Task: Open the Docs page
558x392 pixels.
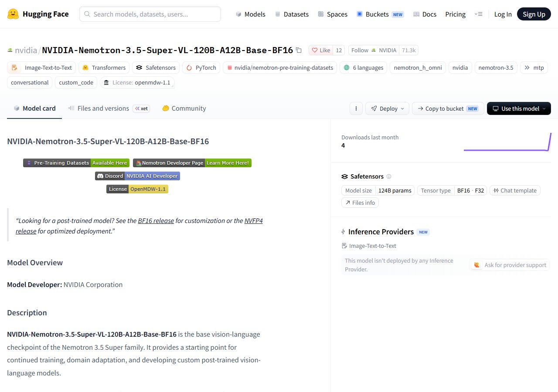Action: (425, 14)
